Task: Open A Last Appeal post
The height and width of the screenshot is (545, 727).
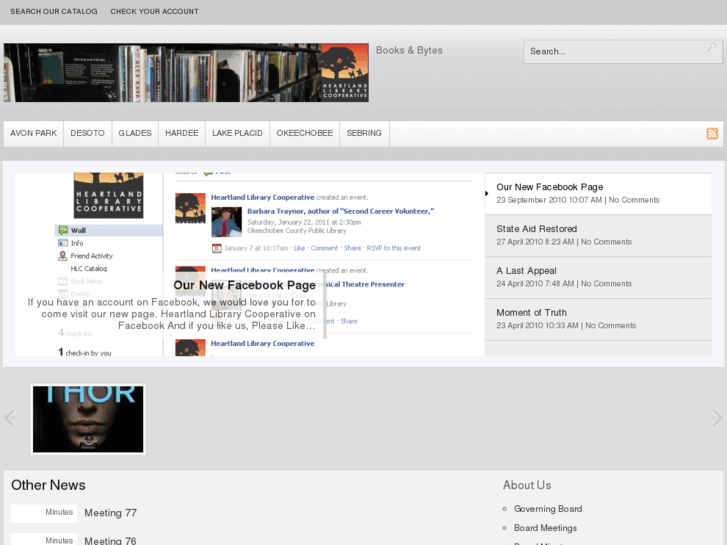Action: [x=598, y=277]
